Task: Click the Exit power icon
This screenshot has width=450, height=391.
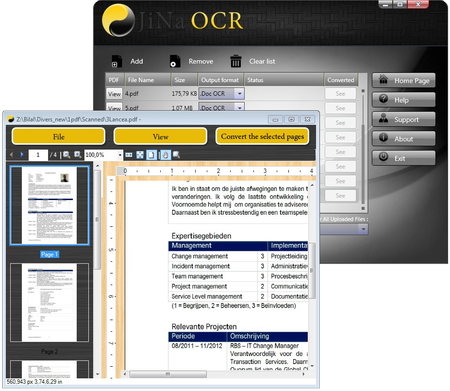Action: 383,157
